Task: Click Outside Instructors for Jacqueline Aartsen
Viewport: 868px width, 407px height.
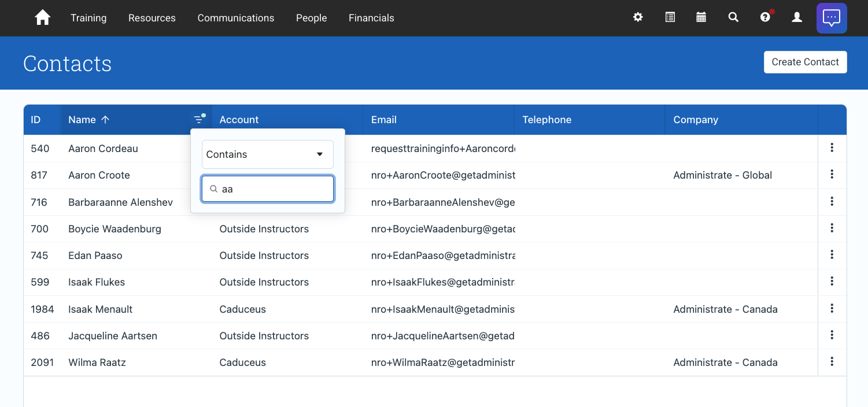Action: click(264, 336)
